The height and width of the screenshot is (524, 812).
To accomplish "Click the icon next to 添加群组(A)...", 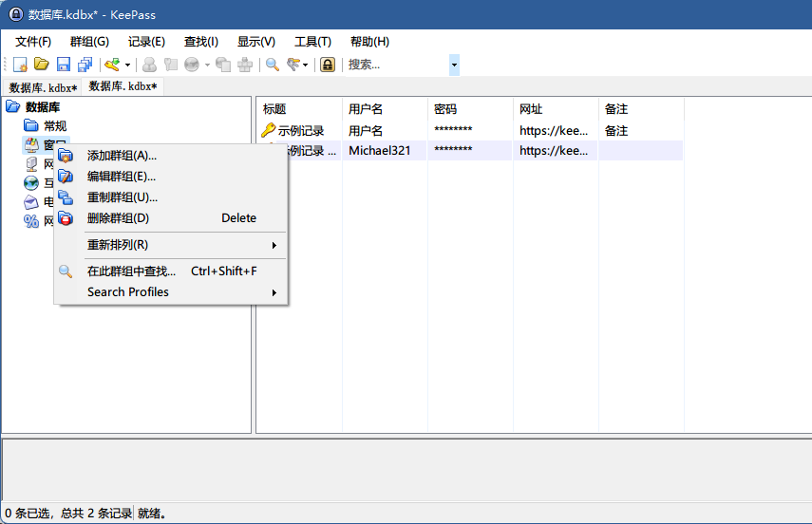I will pyautogui.click(x=66, y=156).
